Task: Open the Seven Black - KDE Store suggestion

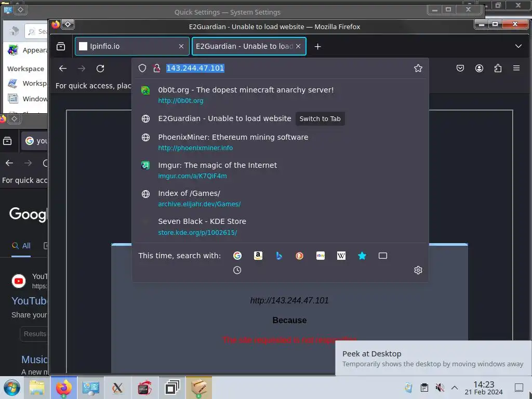Action: click(x=280, y=227)
